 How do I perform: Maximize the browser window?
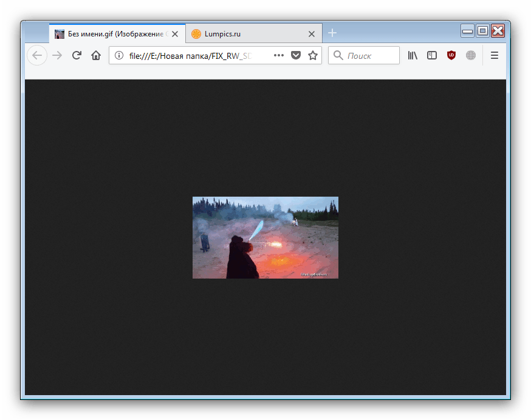tap(482, 31)
